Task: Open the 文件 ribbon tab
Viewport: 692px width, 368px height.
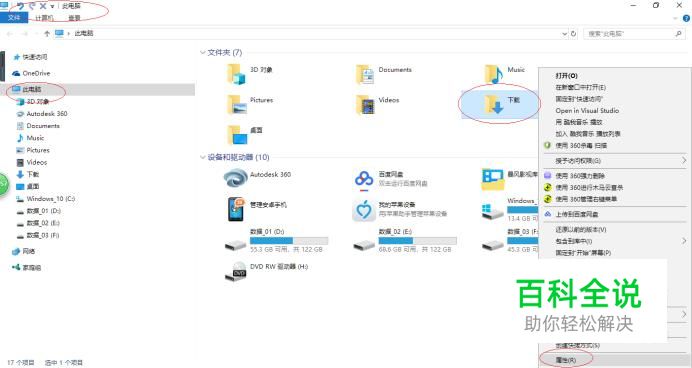Action: click(x=14, y=18)
